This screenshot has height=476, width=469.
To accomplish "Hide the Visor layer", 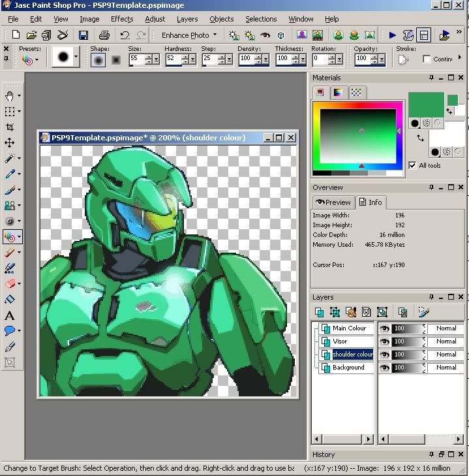I will (385, 341).
